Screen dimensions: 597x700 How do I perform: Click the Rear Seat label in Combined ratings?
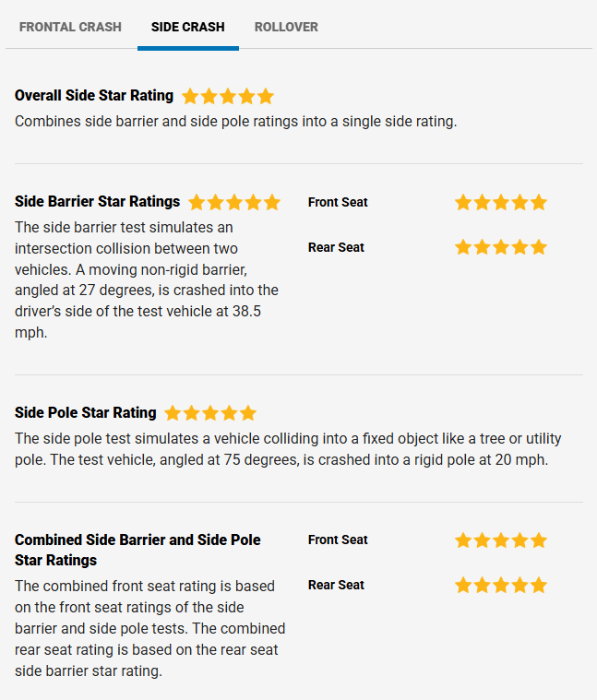336,586
